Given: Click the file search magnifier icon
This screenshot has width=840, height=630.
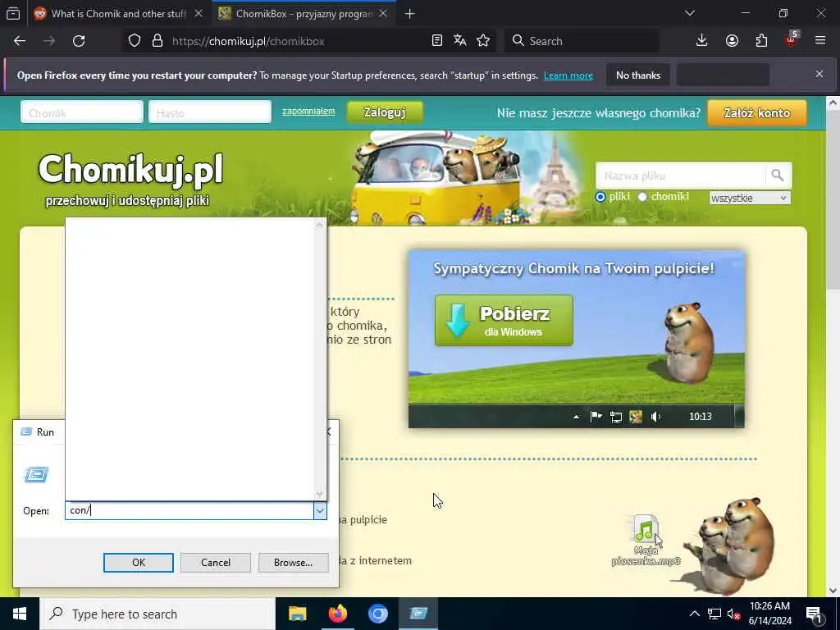Looking at the screenshot, I should coord(778,176).
